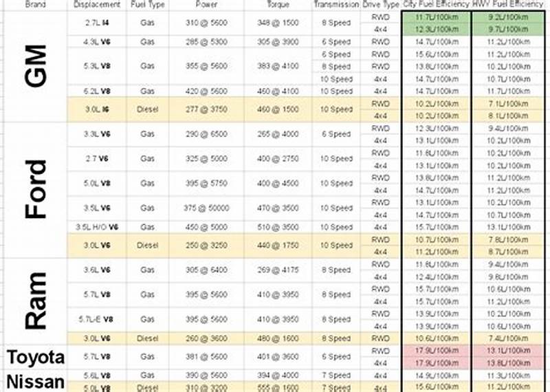Pick torque cell 383 @ 4100
Screen dimensions: 550x392
coord(278,66)
